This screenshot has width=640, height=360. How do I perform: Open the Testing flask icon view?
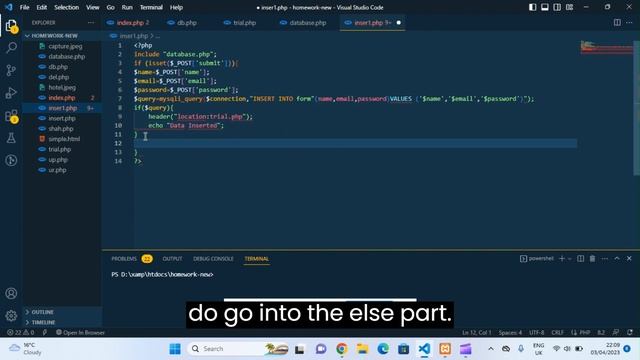pyautogui.click(x=11, y=138)
